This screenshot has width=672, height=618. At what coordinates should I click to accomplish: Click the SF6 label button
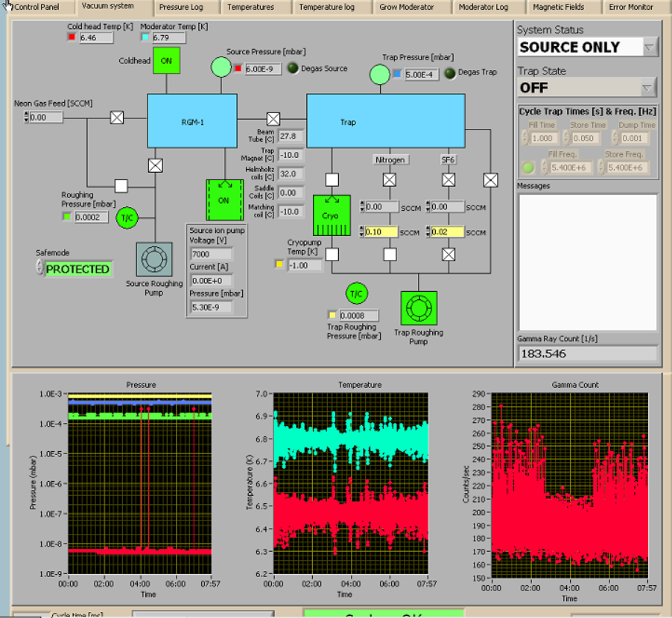448,160
